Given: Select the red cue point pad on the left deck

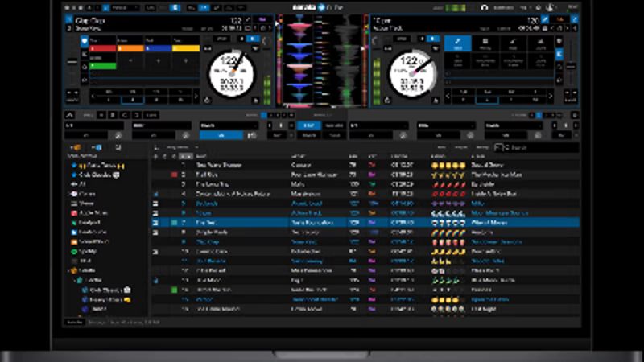Looking at the screenshot, I should pyautogui.click(x=102, y=48).
